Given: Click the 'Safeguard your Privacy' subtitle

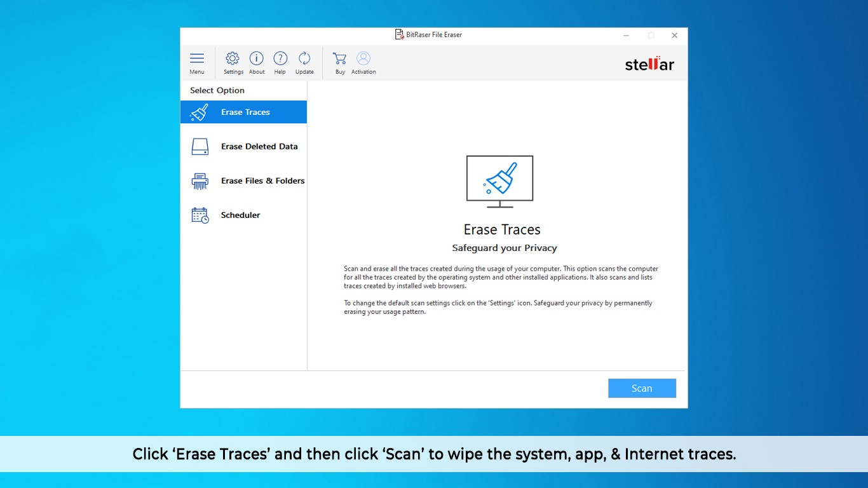Looking at the screenshot, I should pos(505,248).
